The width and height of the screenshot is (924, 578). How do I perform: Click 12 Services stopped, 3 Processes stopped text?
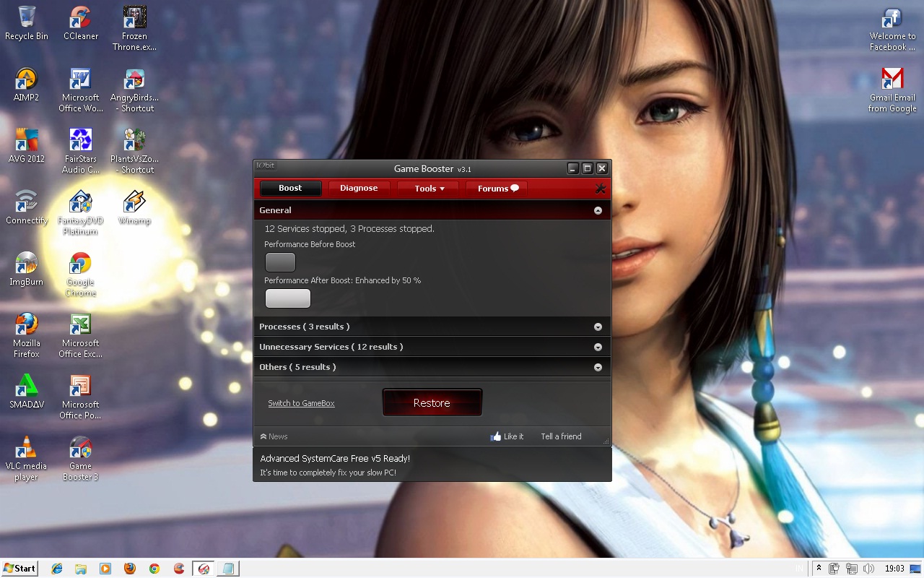[349, 228]
